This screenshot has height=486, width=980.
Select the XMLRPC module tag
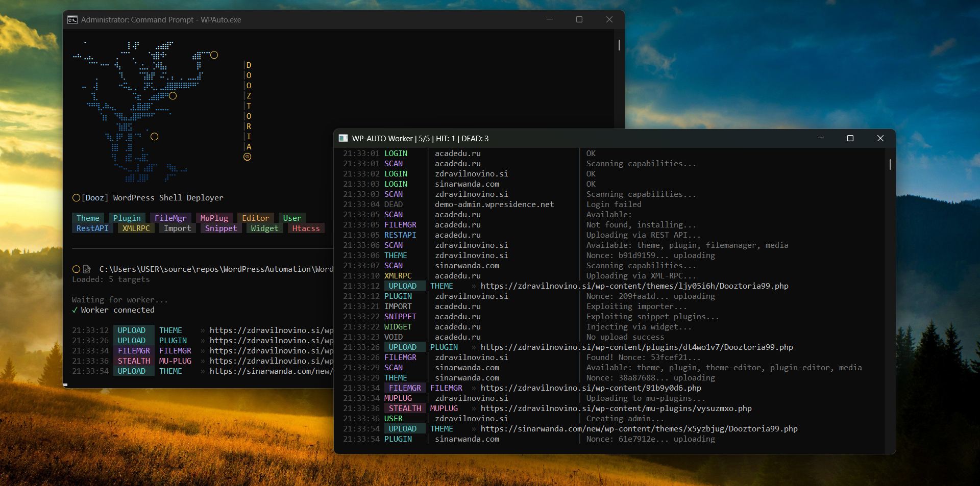pyautogui.click(x=135, y=228)
